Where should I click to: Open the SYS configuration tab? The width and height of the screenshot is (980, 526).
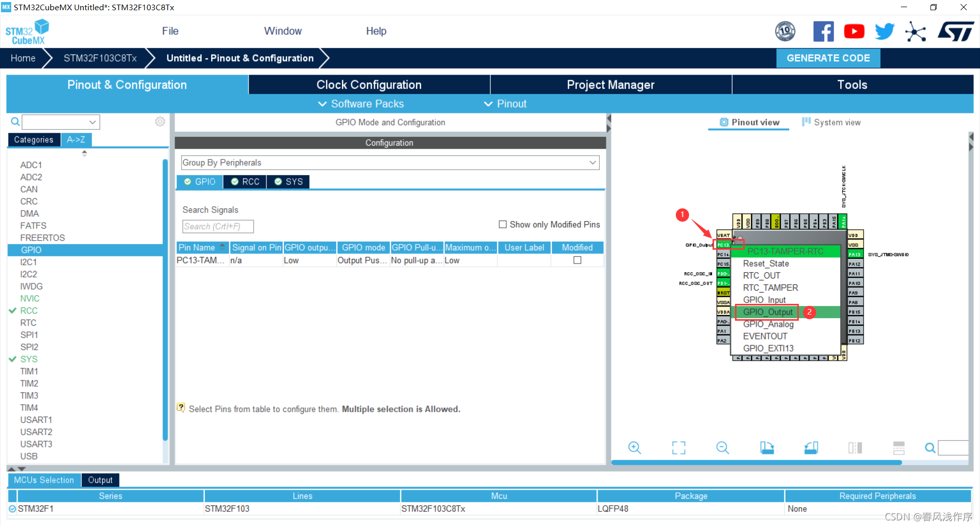(288, 182)
